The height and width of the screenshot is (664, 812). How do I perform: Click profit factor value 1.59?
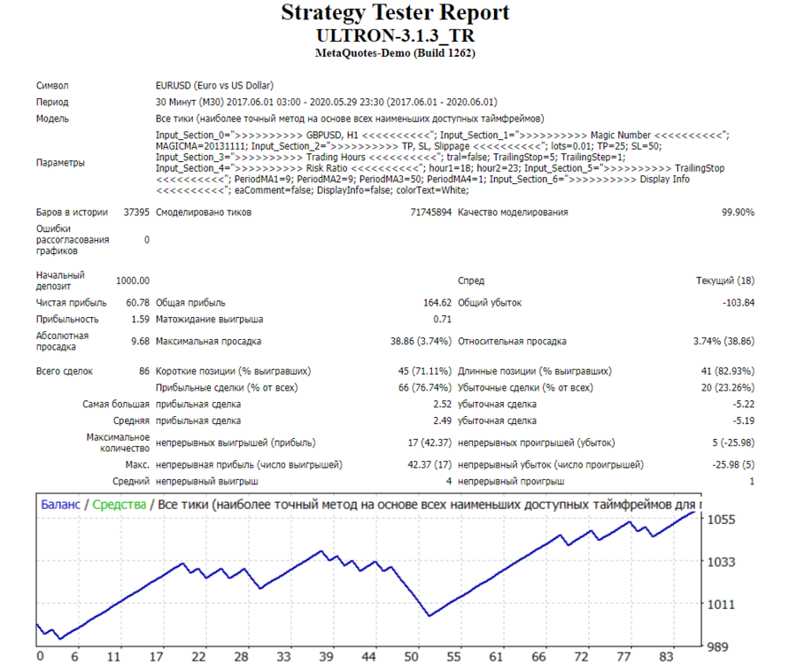pyautogui.click(x=140, y=319)
